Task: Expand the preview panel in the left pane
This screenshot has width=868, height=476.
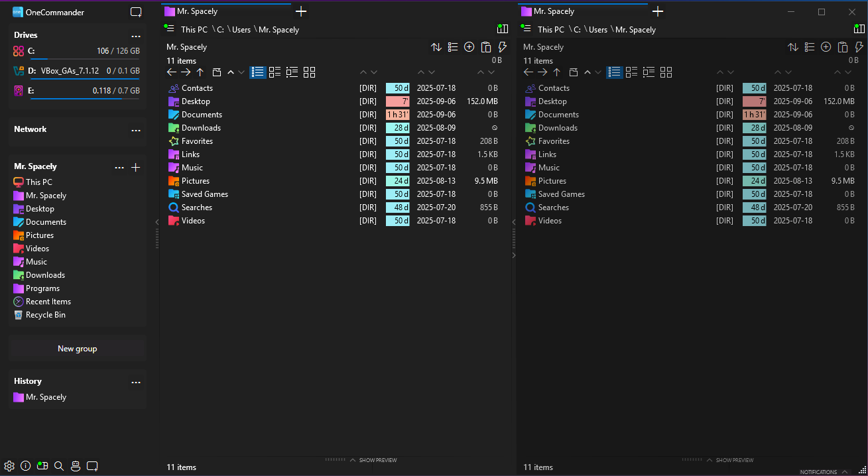Action: pos(373,460)
